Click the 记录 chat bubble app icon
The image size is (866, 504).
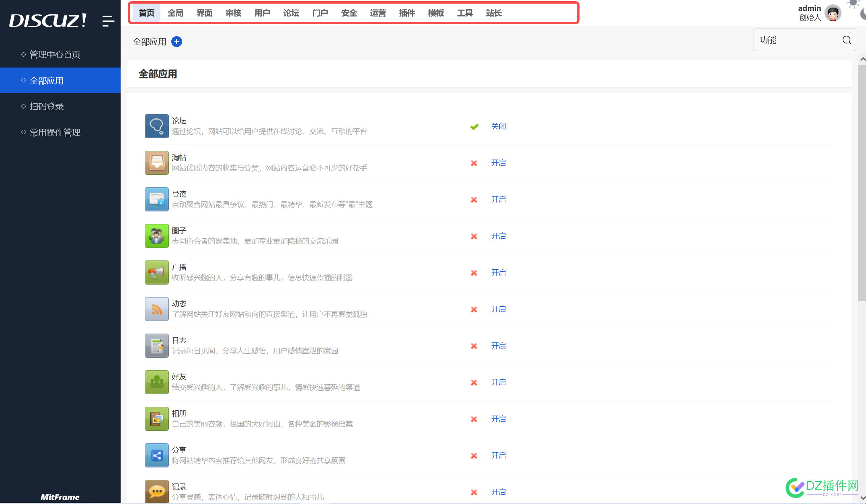[x=157, y=491]
